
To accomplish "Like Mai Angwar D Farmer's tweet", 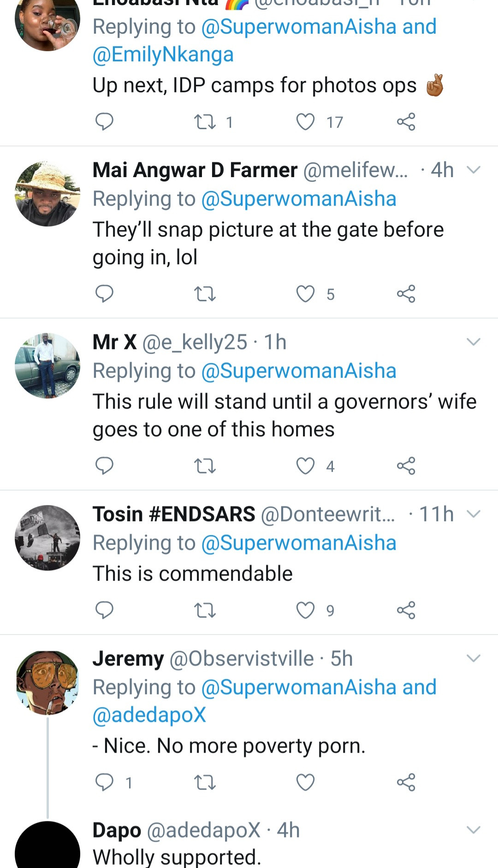I will [x=305, y=293].
